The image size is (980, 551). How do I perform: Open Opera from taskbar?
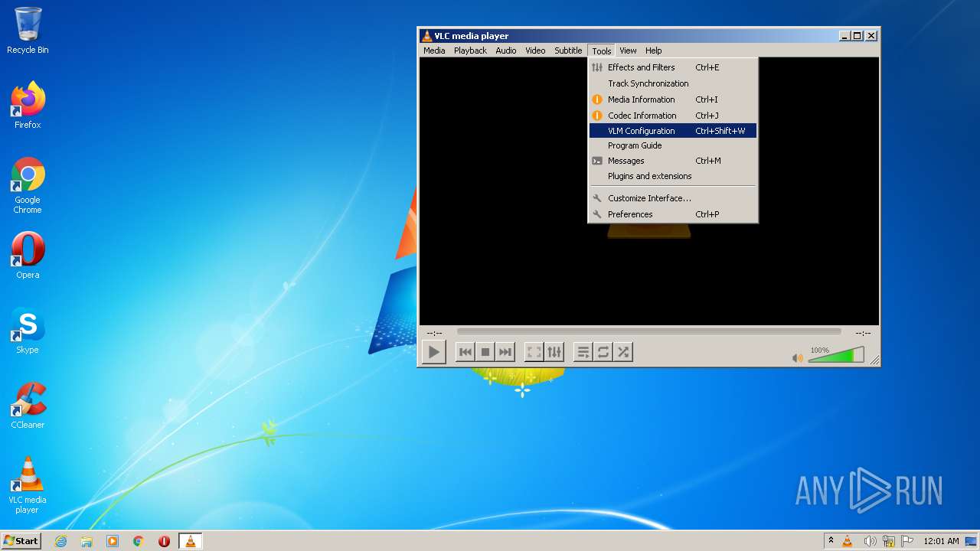coord(164,541)
